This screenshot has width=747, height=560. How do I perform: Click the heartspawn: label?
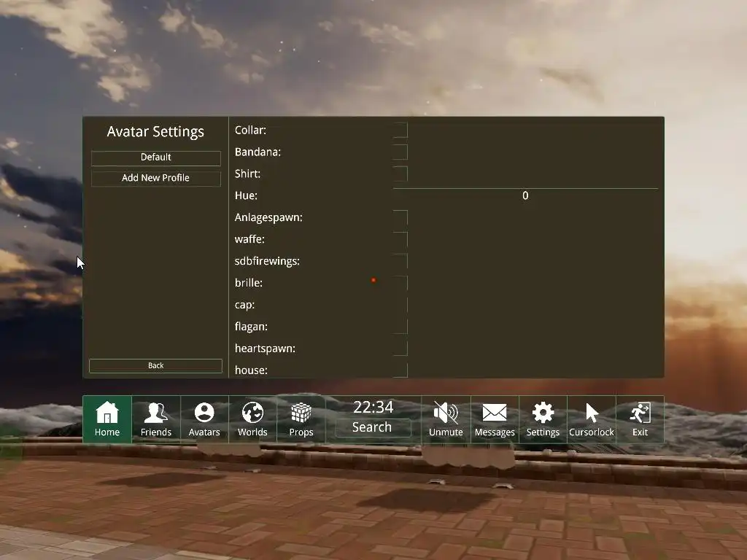pos(265,349)
